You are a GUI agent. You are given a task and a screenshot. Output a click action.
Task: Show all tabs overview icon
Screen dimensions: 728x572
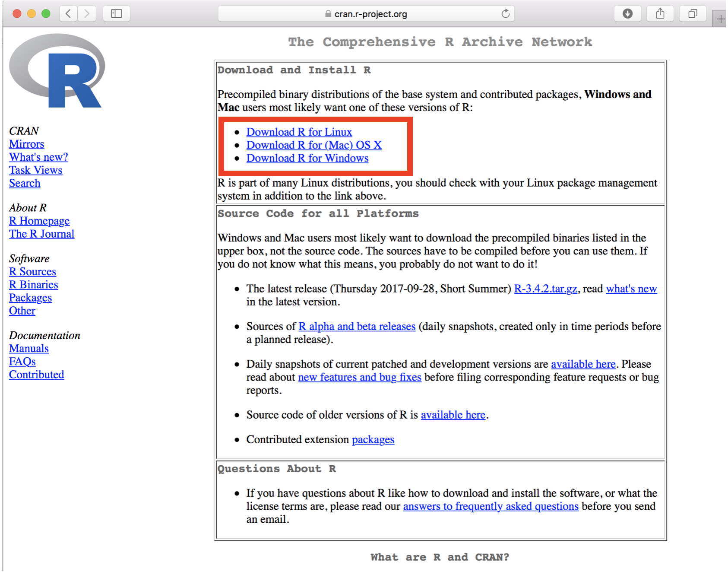click(692, 14)
